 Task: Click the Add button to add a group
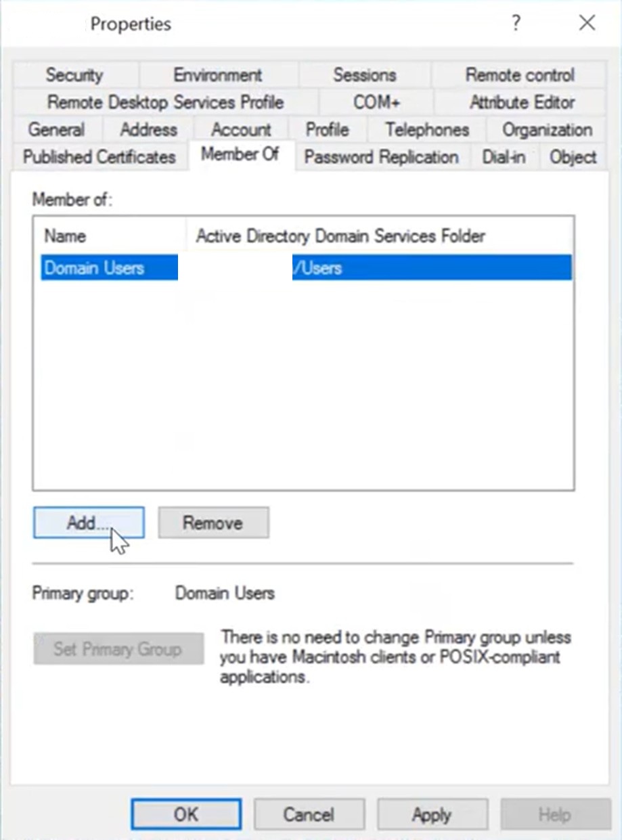88,523
